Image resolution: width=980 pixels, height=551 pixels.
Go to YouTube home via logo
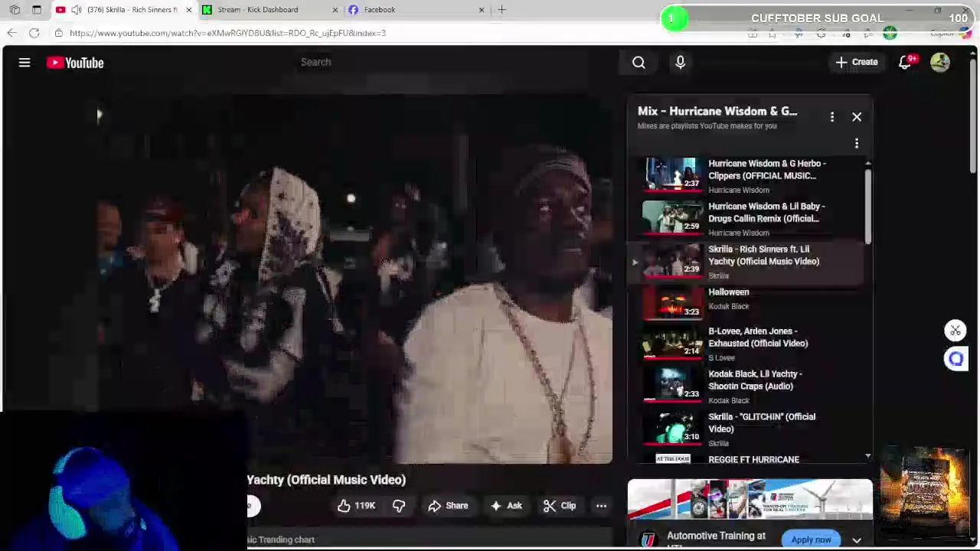point(75,63)
